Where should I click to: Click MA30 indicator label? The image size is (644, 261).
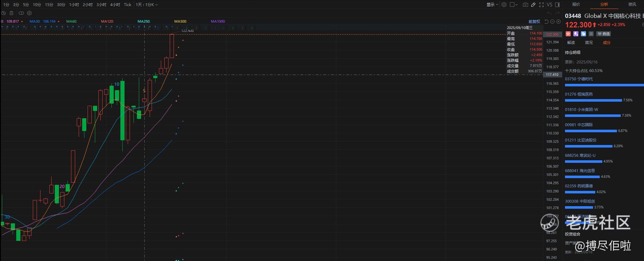(x=35, y=21)
